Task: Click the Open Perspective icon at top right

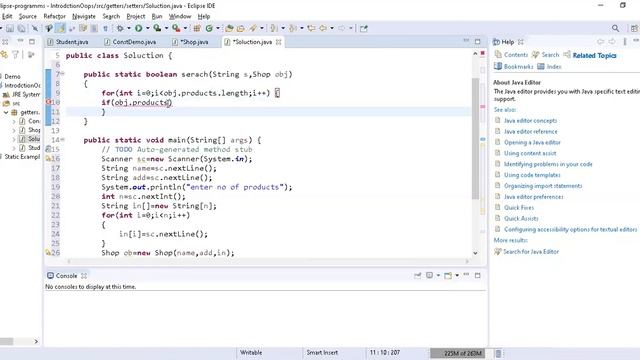Action: (634, 28)
